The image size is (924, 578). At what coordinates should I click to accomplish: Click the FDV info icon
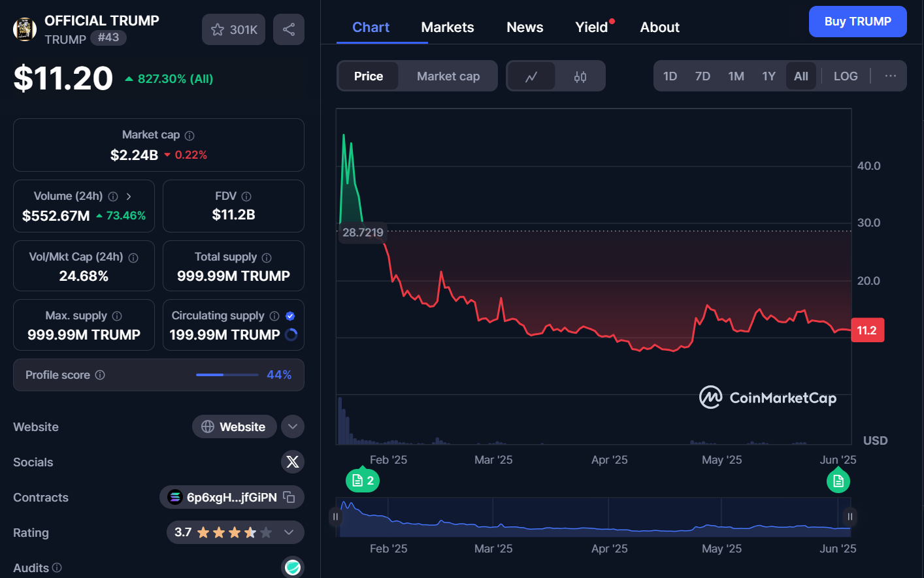click(246, 197)
